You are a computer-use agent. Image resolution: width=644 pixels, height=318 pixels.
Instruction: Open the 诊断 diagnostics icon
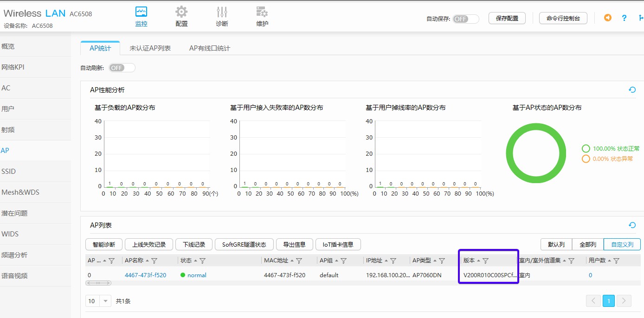pos(222,12)
